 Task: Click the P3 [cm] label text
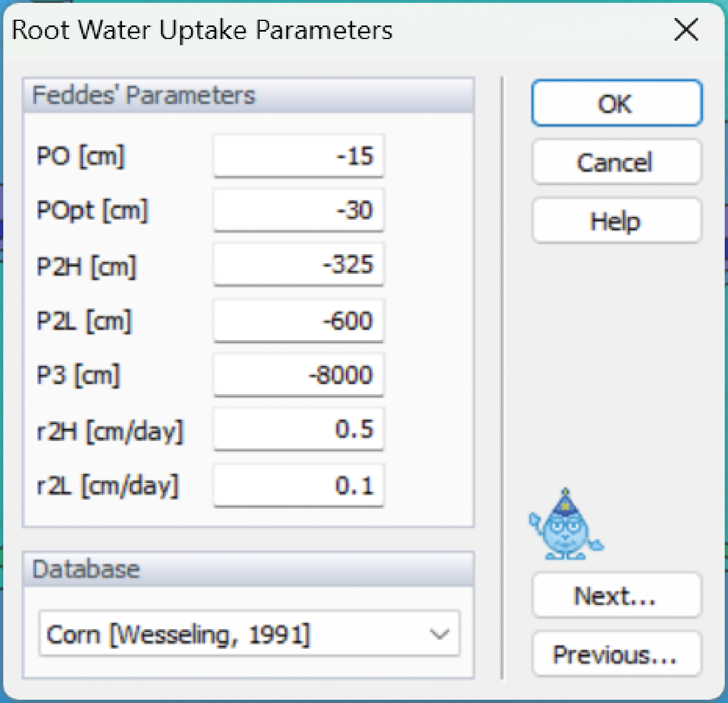(x=78, y=375)
